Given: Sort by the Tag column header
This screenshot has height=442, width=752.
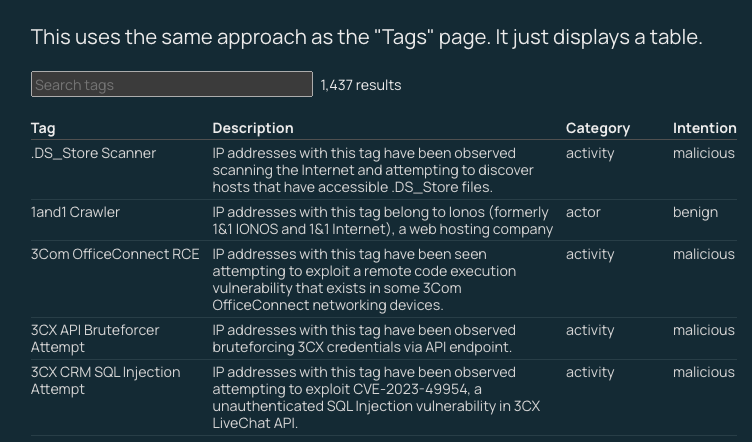Looking at the screenshot, I should click(43, 128).
